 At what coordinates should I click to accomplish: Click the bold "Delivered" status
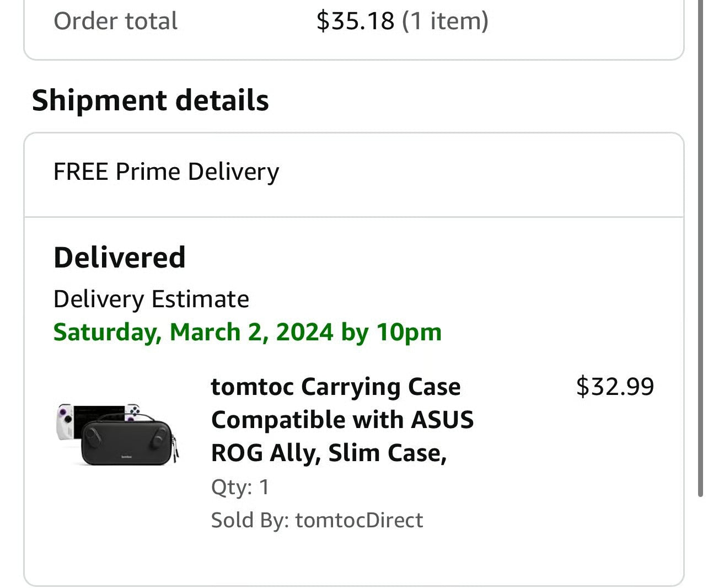[x=119, y=258]
